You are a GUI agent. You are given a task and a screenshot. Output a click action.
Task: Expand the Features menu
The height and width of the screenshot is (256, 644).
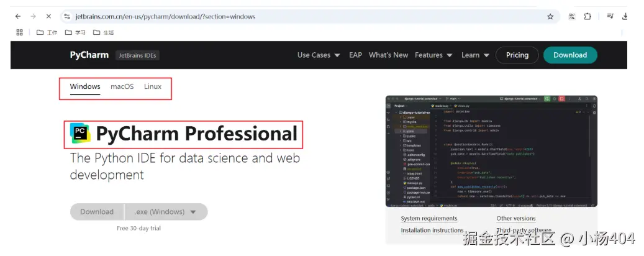point(433,55)
